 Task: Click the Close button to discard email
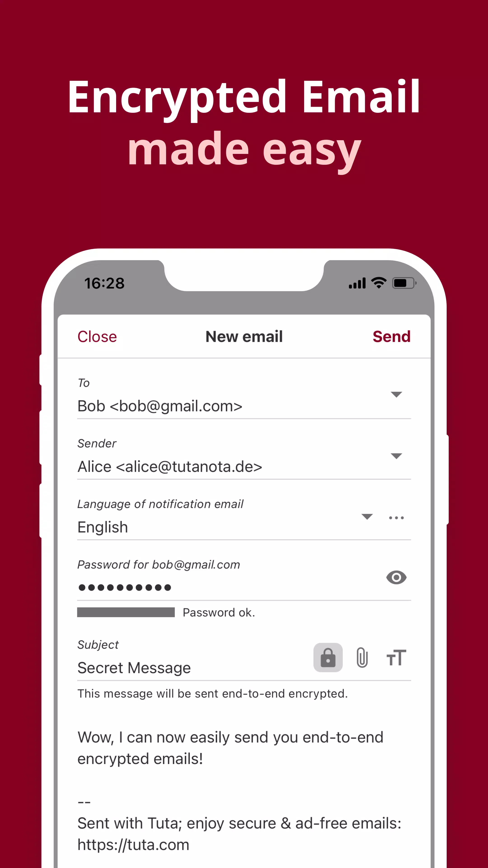97,336
